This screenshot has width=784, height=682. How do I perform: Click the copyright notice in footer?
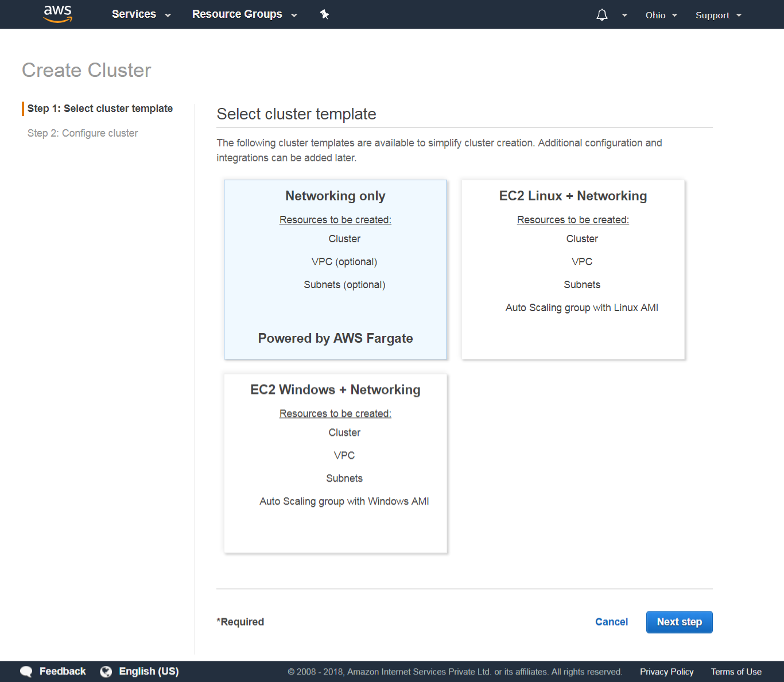tap(455, 672)
